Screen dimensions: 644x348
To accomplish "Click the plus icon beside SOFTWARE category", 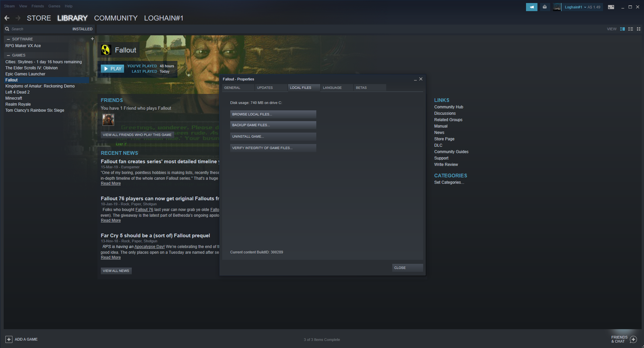I will point(92,39).
